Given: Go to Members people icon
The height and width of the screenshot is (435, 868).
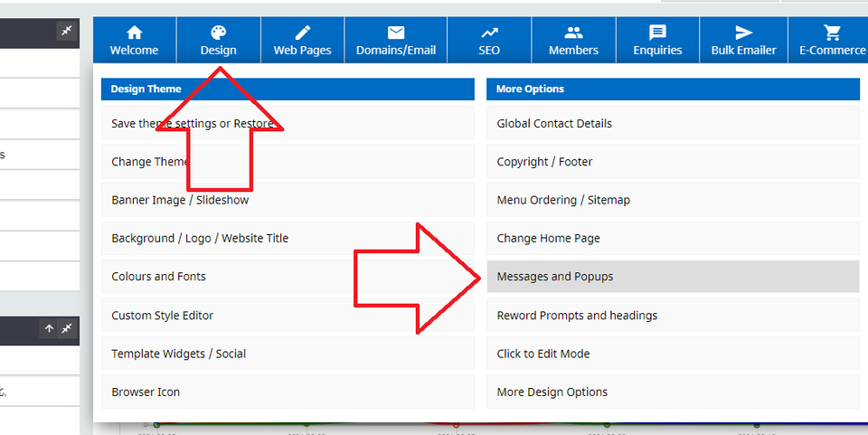Looking at the screenshot, I should (x=573, y=33).
